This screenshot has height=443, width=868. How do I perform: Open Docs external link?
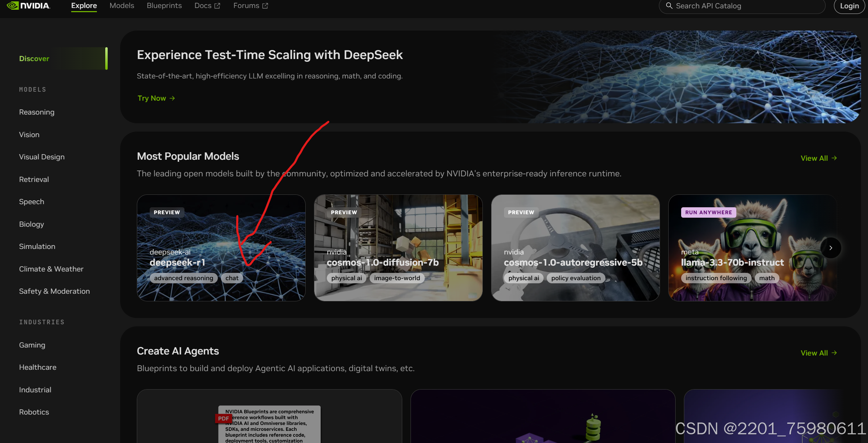click(207, 6)
